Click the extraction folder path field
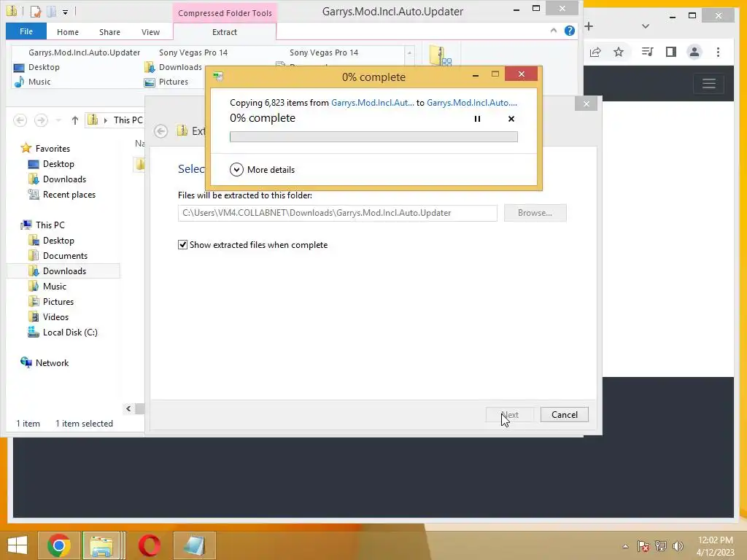747x560 pixels. (337, 213)
